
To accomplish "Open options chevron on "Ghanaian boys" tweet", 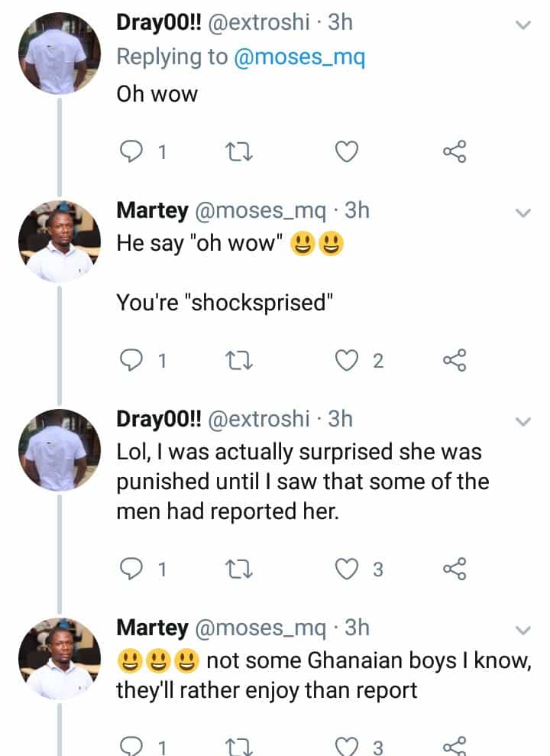I will [x=523, y=630].
